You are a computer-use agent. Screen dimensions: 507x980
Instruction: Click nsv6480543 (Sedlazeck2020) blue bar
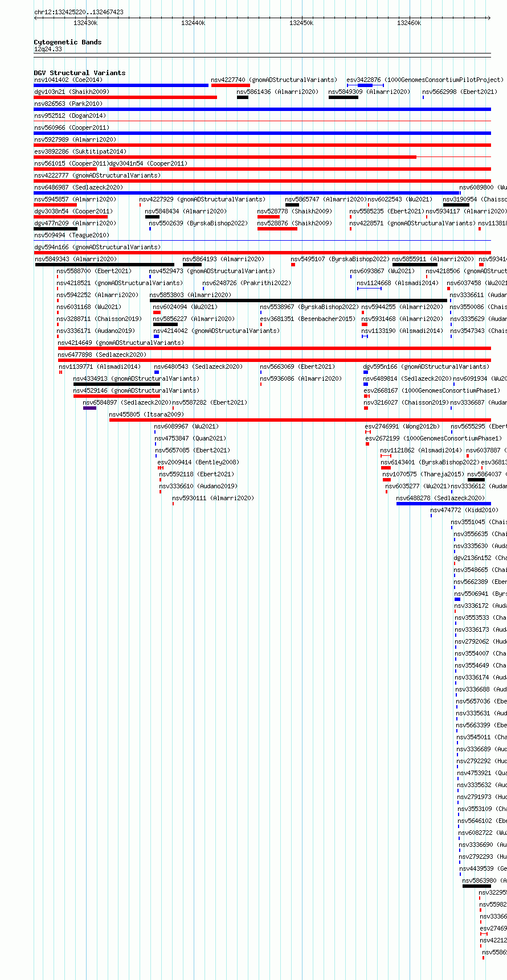(157, 372)
